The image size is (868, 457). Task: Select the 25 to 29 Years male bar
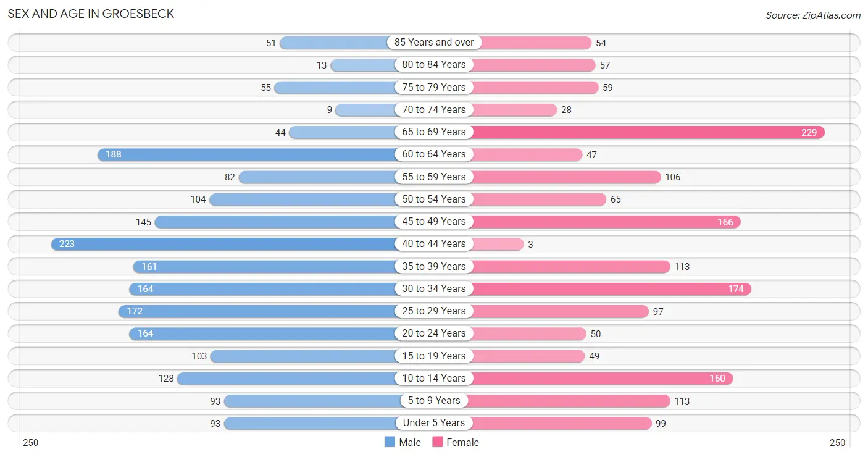click(x=257, y=311)
